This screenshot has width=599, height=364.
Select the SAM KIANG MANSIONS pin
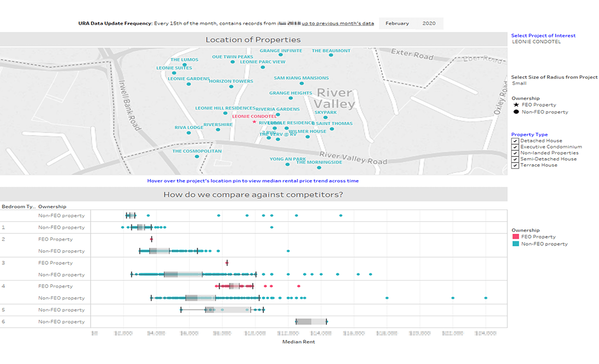[301, 83]
